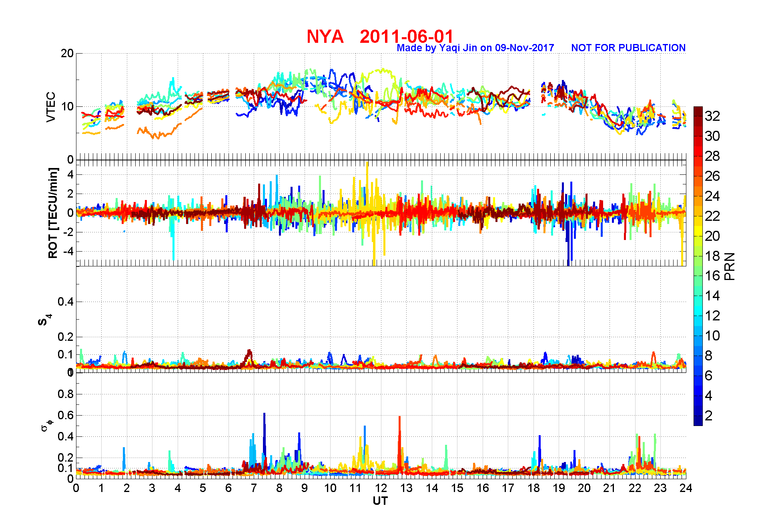The image size is (762, 532).
Task: Select colorbar tick label 16
Action: [x=712, y=276]
